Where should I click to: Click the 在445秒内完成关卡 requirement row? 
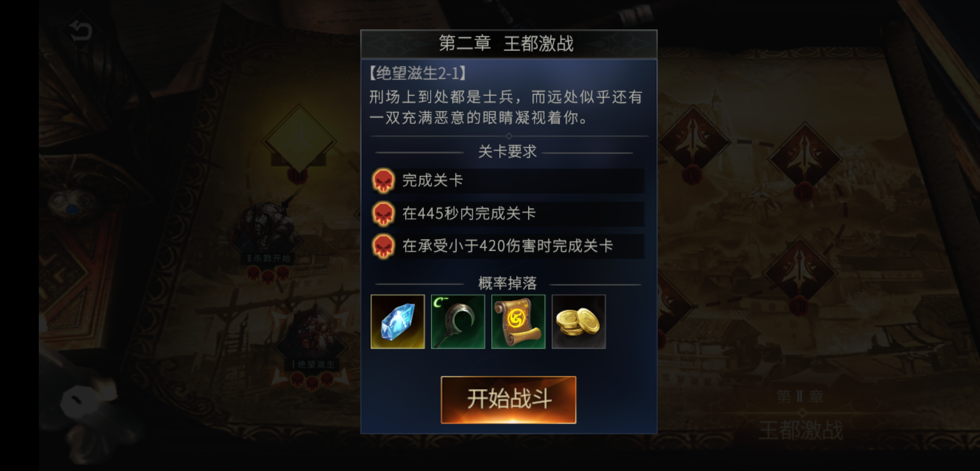[508, 214]
